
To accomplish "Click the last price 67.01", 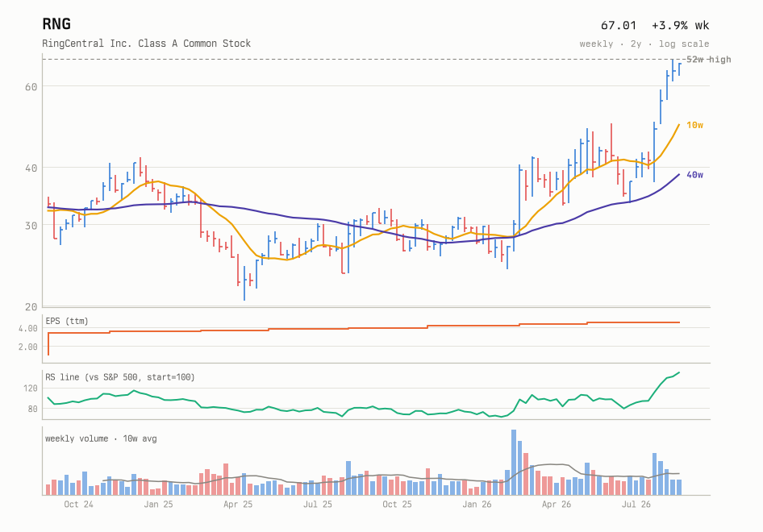I will tap(619, 25).
